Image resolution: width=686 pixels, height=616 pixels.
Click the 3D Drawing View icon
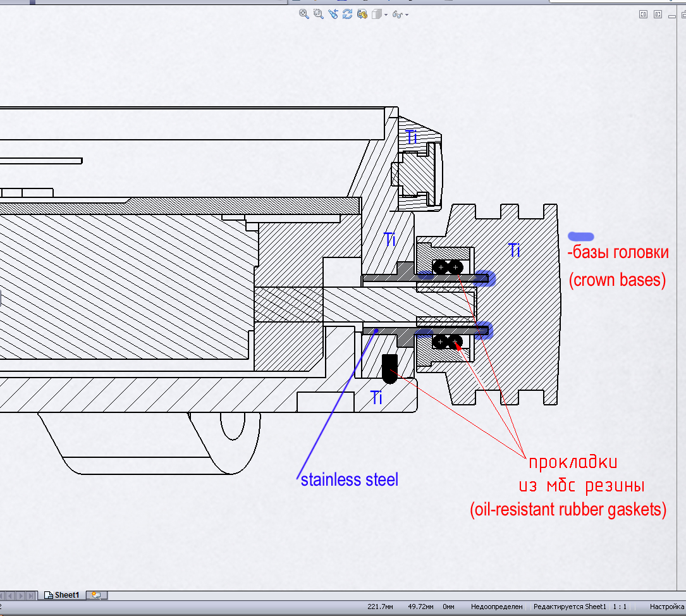coord(362,14)
